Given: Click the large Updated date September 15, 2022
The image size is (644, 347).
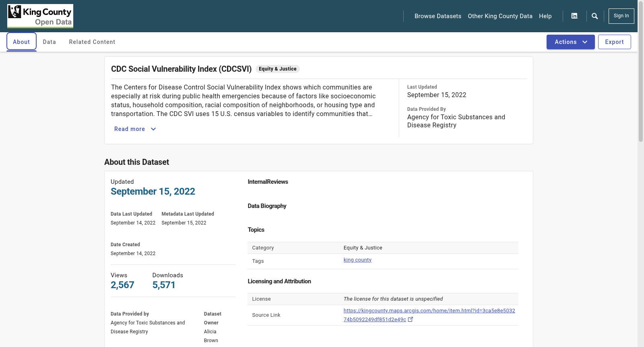Looking at the screenshot, I should pos(153,191).
